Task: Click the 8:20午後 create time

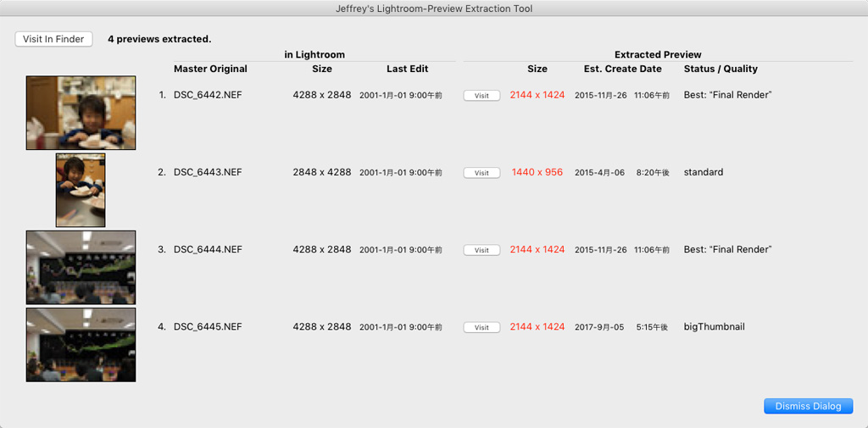Action: (653, 173)
